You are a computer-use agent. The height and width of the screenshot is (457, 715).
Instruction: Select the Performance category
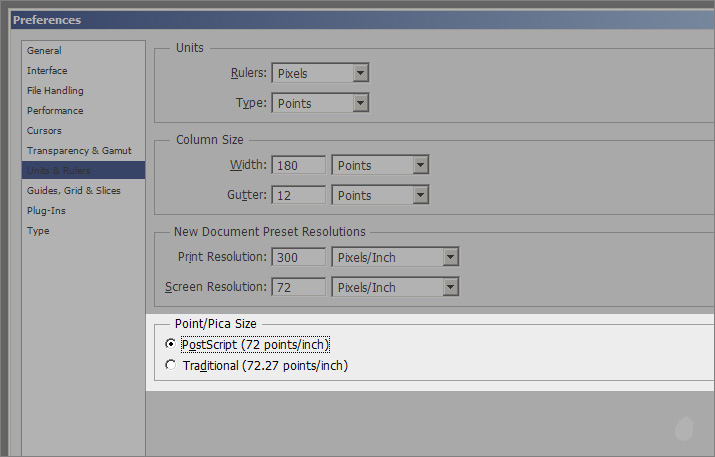55,111
